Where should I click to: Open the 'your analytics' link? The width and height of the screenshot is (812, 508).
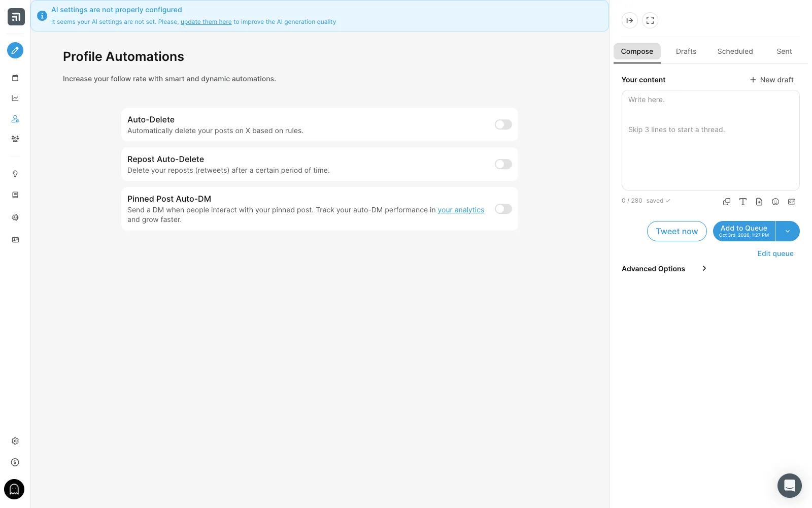click(461, 210)
